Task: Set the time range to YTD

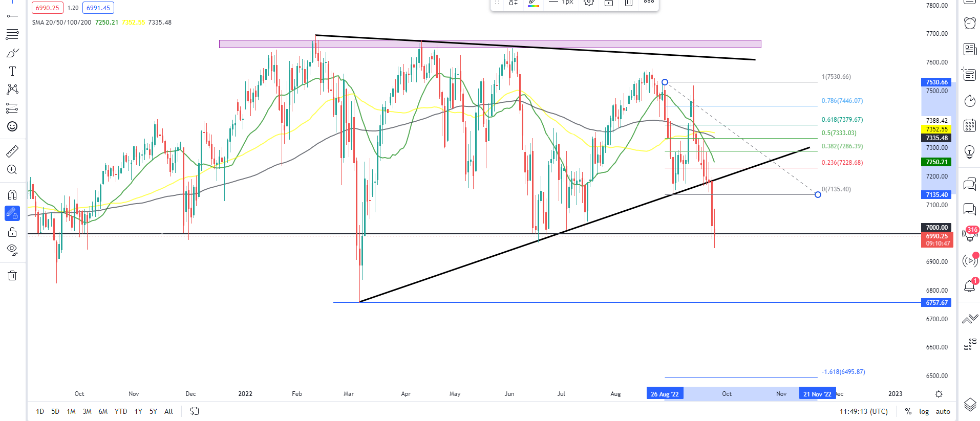Action: [x=121, y=411]
